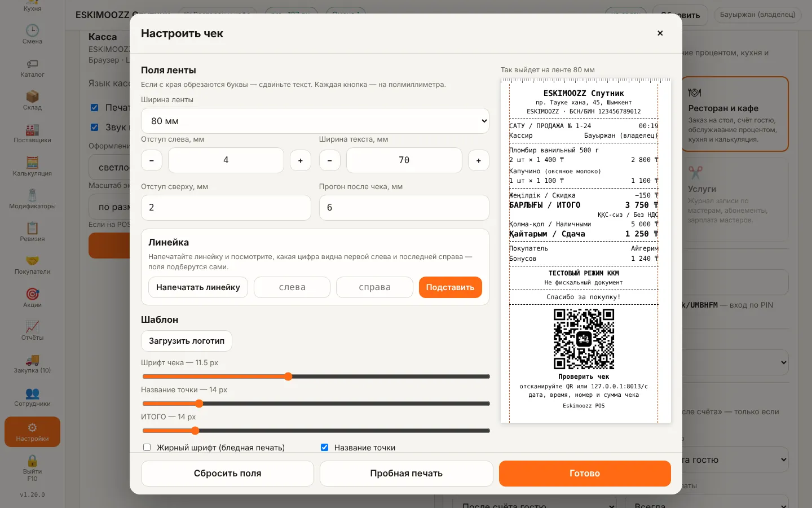The width and height of the screenshot is (812, 508).
Task: Click the Прогон после чека input field
Action: (404, 208)
